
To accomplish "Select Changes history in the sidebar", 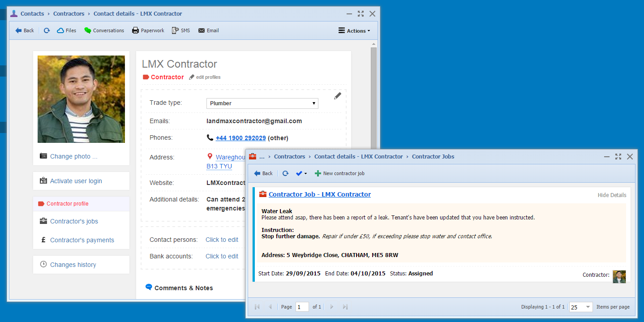I will pos(73,265).
